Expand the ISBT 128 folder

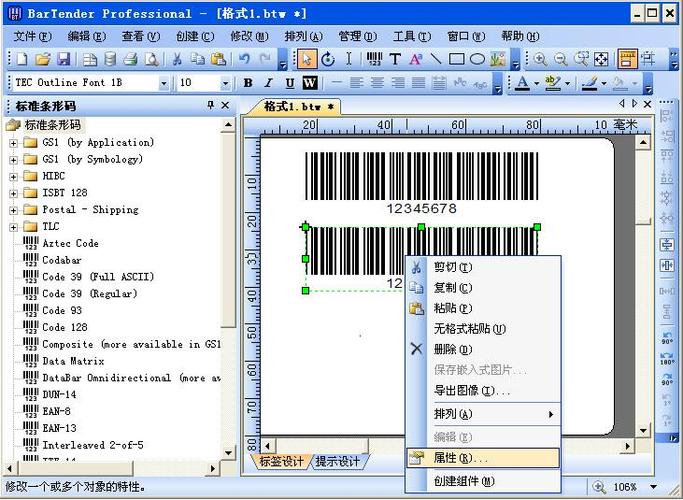tap(14, 193)
